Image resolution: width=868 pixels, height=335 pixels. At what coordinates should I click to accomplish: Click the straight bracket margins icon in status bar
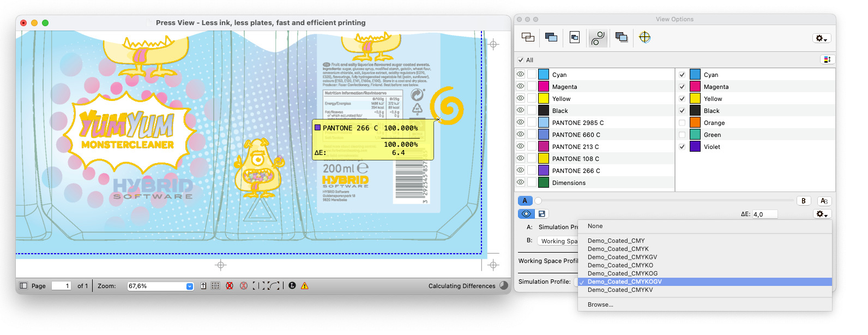(259, 285)
